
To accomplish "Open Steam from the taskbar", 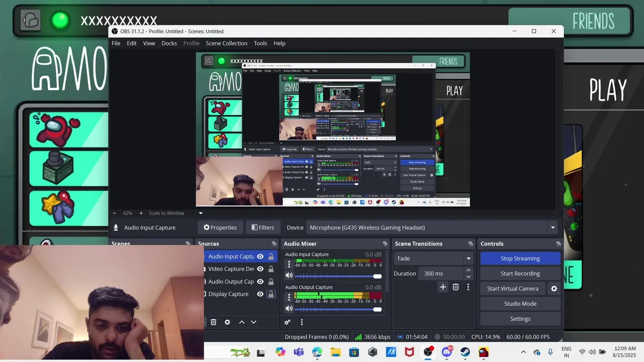I will (465, 352).
